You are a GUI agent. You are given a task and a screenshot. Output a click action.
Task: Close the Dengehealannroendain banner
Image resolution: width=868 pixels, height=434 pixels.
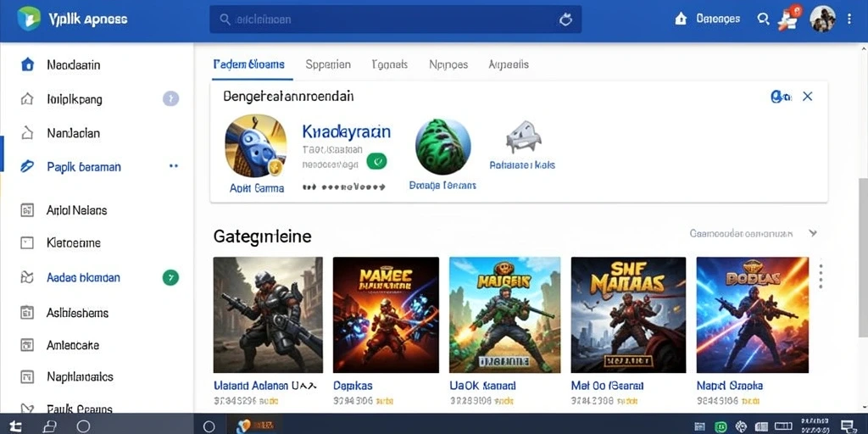pyautogui.click(x=808, y=97)
